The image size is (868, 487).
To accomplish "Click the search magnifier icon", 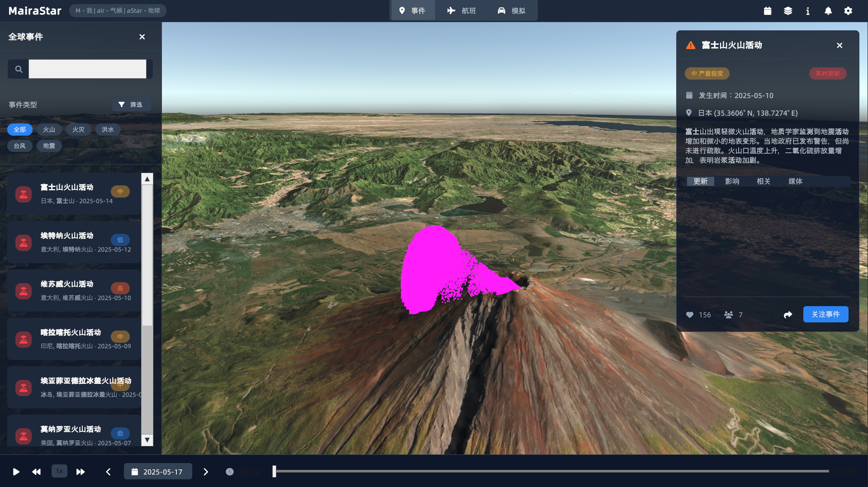I will [x=19, y=69].
